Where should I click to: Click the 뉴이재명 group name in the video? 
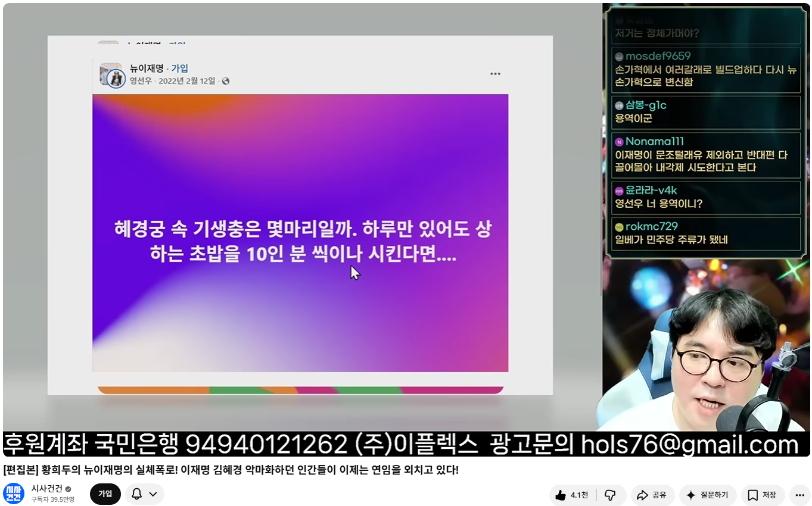(x=147, y=68)
